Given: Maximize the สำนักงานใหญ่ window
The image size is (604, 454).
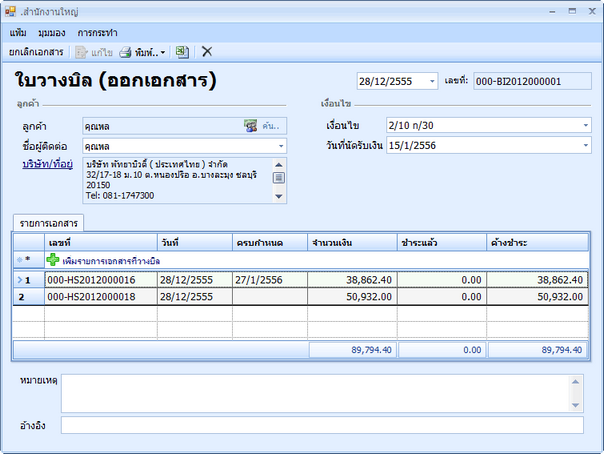Looking at the screenshot, I should [x=572, y=11].
